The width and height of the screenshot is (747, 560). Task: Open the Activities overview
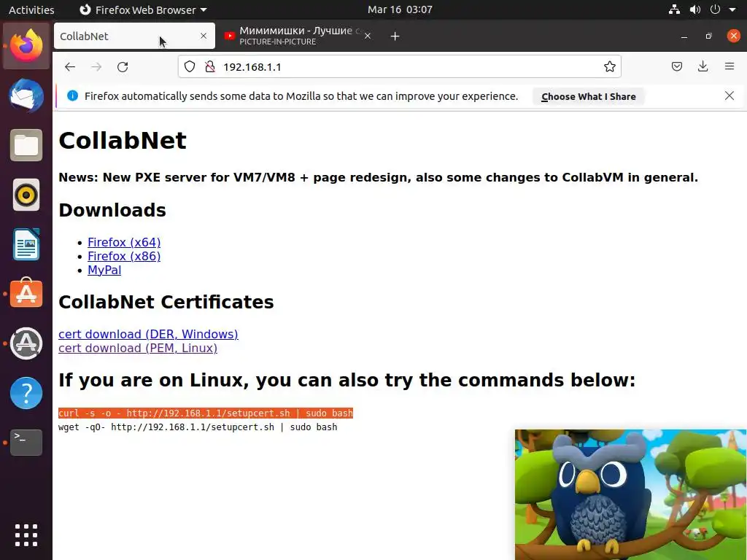31,9
